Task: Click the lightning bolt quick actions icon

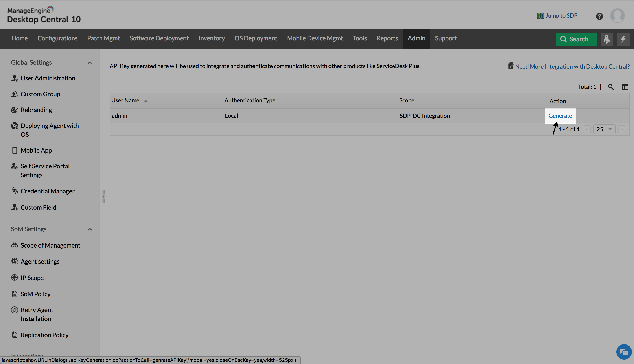Action: 623,39
